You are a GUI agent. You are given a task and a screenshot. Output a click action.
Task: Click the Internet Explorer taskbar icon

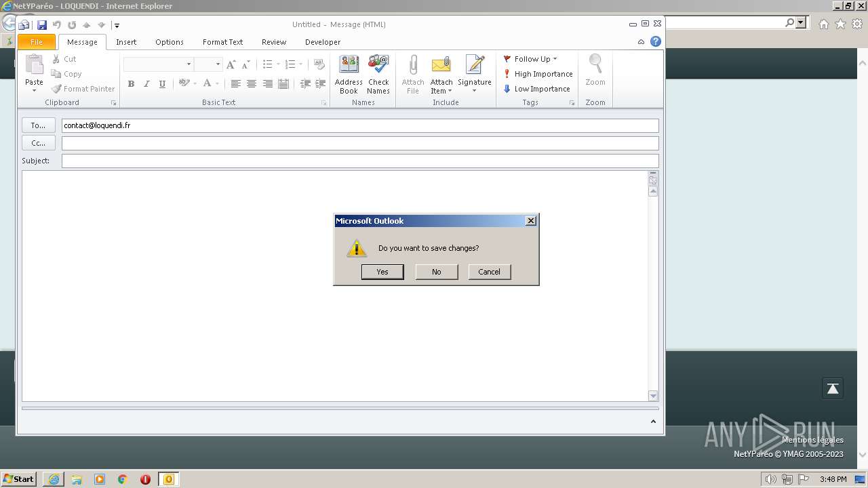click(x=54, y=479)
